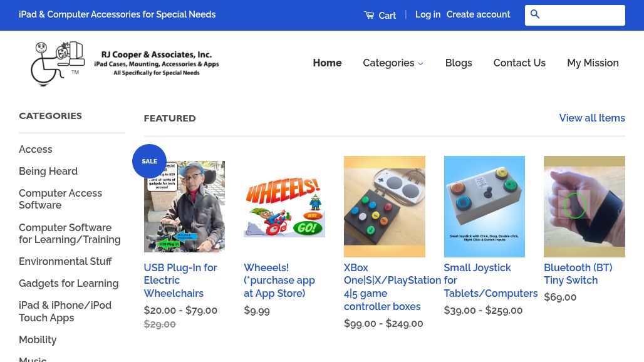Click the red SALE badge

pyautogui.click(x=149, y=162)
